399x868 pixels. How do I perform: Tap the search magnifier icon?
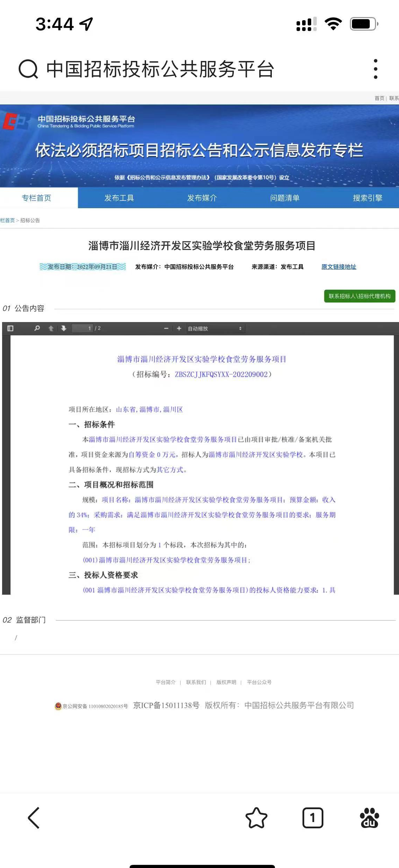coord(28,69)
